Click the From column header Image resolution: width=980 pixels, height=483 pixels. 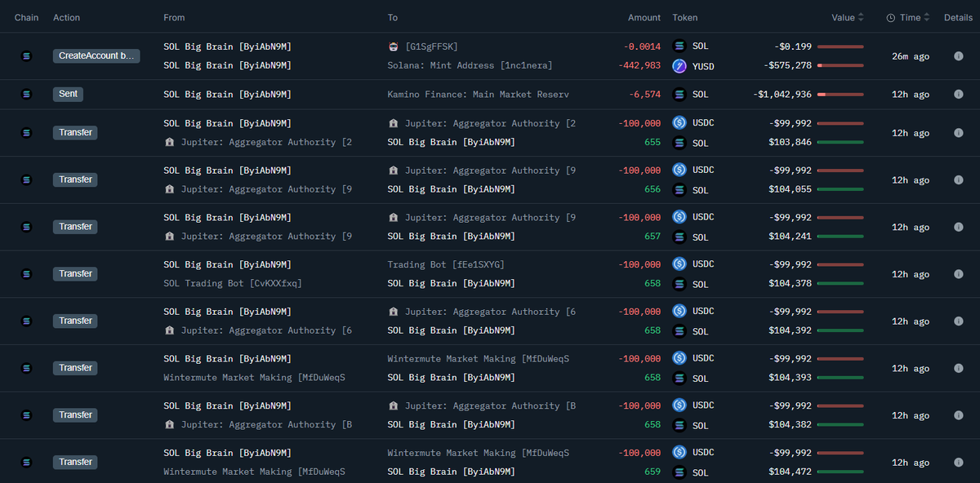(174, 18)
